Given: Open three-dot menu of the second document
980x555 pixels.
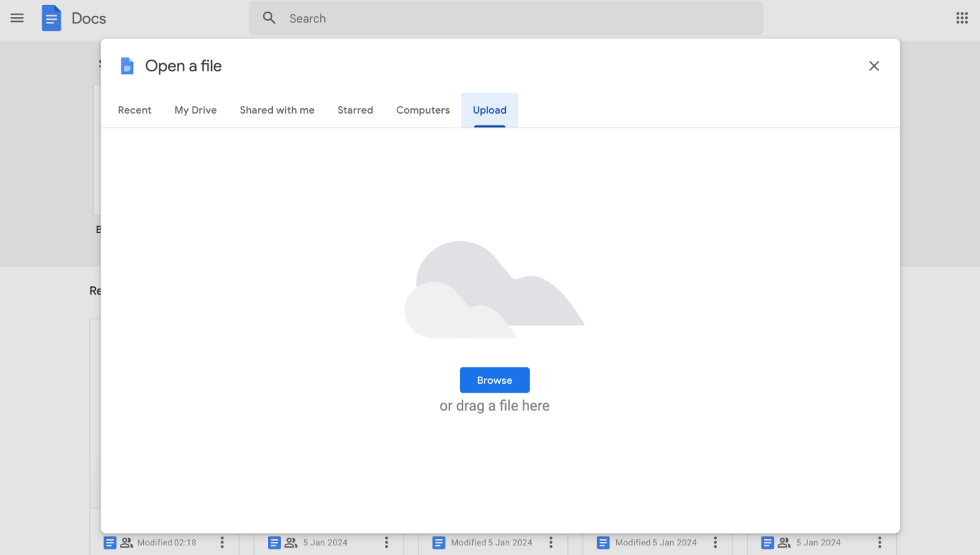Looking at the screenshot, I should pos(387,542).
